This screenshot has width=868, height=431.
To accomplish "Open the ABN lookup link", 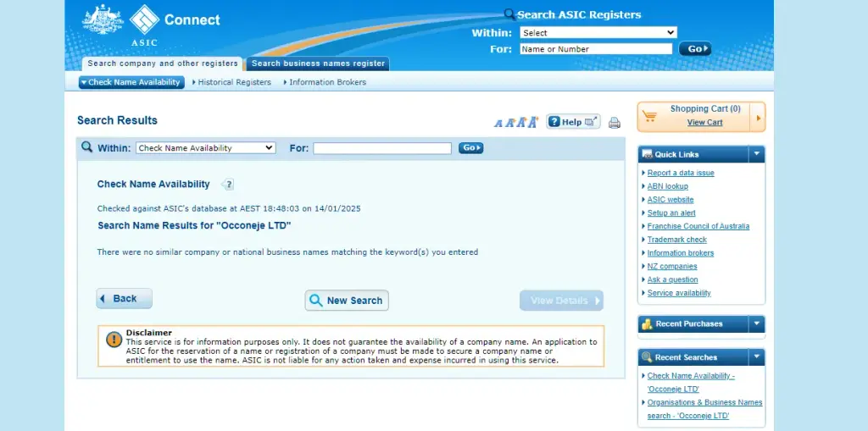I will tap(668, 186).
